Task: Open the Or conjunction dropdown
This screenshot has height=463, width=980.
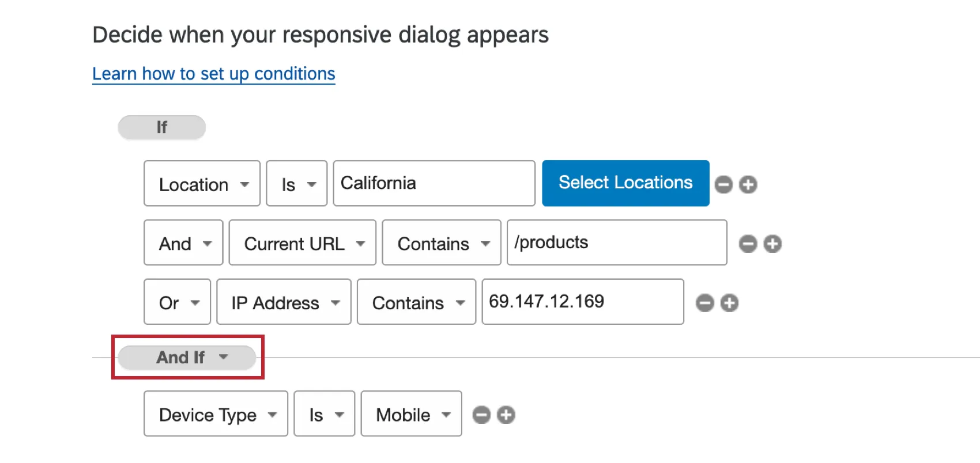Action: 178,303
